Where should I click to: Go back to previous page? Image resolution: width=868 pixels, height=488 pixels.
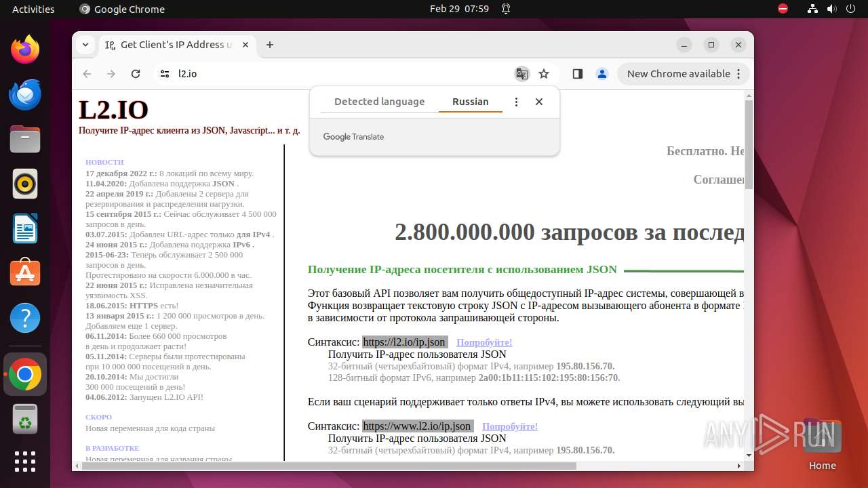coord(87,74)
